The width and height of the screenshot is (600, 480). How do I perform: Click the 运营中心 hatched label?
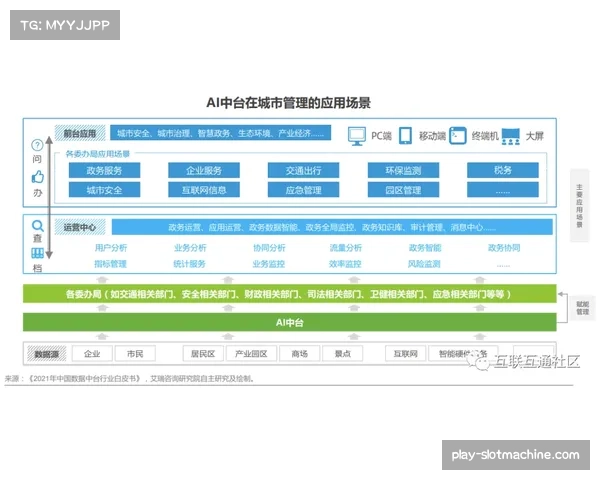point(80,227)
